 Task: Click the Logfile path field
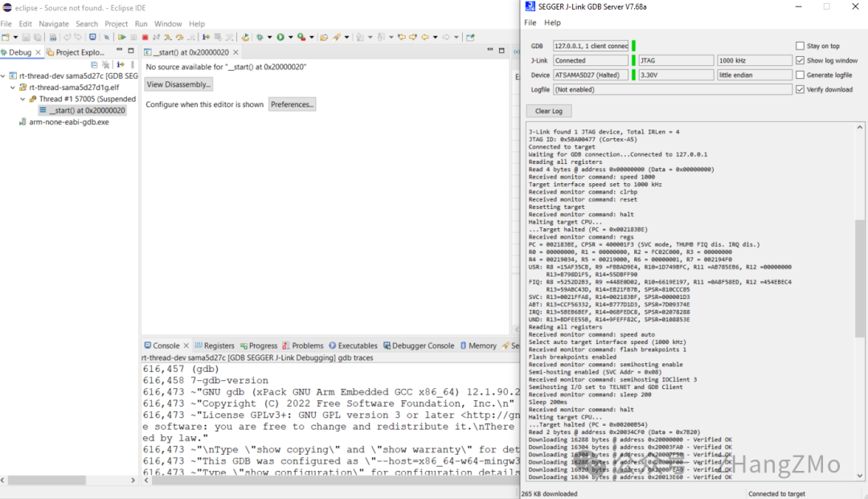point(673,89)
